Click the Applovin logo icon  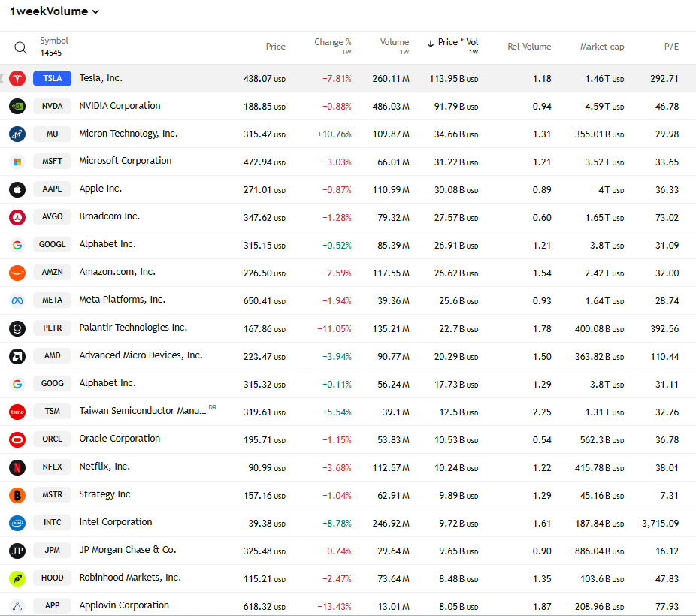[x=17, y=606]
